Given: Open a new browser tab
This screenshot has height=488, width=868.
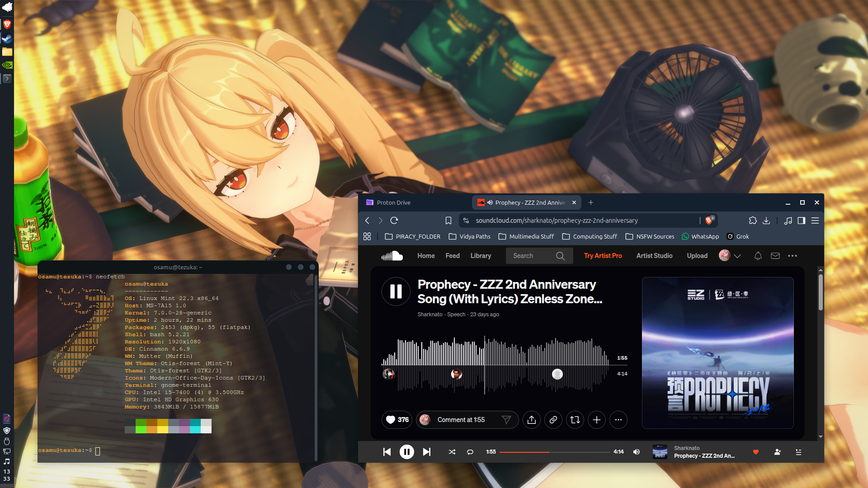Looking at the screenshot, I should pos(591,202).
